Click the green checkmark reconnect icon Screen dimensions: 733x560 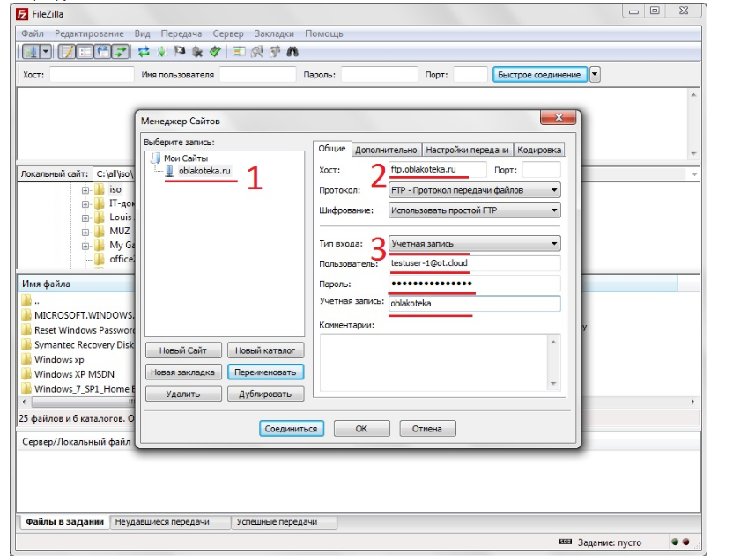[214, 52]
